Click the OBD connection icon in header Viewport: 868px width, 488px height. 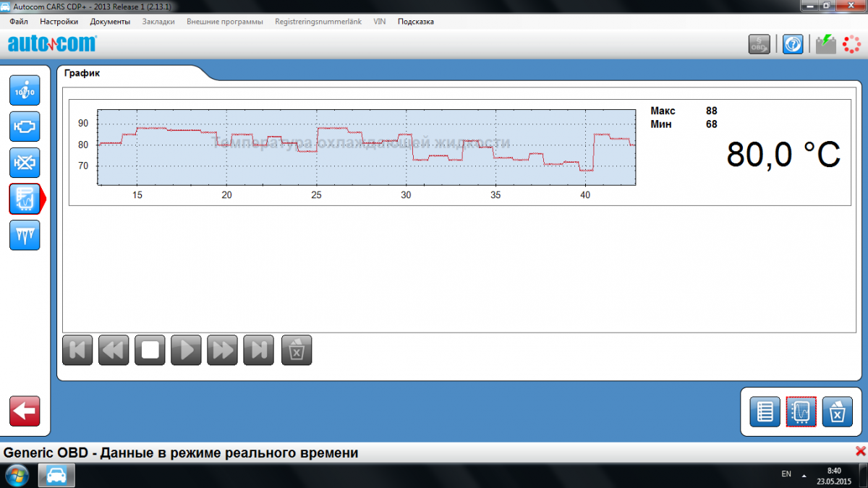click(x=759, y=44)
